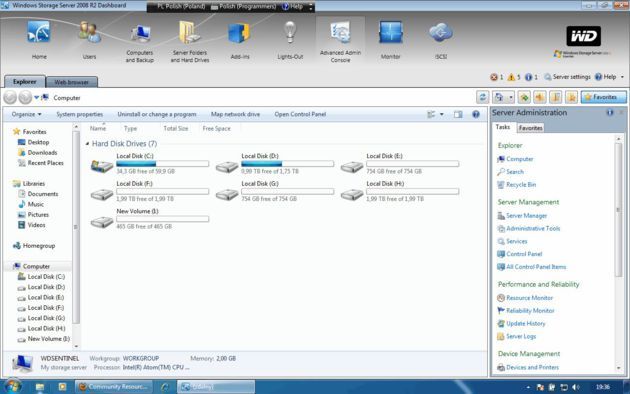Viewport: 630px width, 394px height.
Task: Open Computers and Backup section
Action: coord(139,42)
